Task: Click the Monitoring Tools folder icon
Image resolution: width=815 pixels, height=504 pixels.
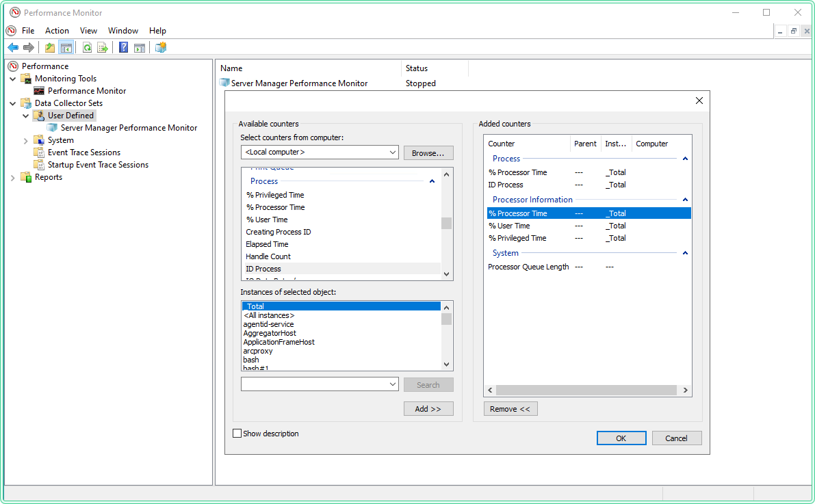Action: [x=26, y=79]
